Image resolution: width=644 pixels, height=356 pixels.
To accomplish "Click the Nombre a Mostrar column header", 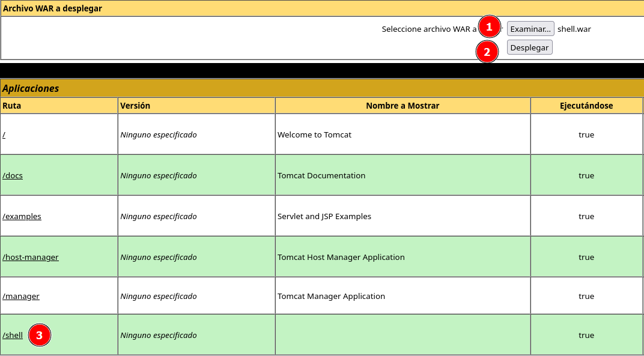I will point(402,106).
